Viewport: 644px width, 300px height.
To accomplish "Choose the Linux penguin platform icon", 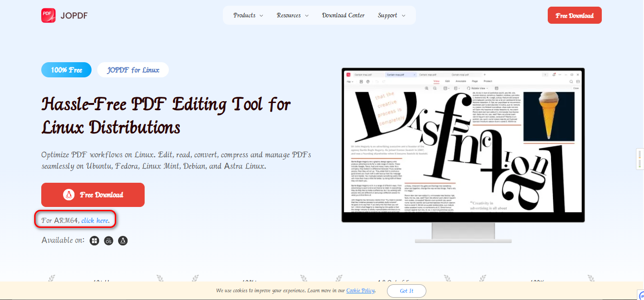I will point(123,241).
